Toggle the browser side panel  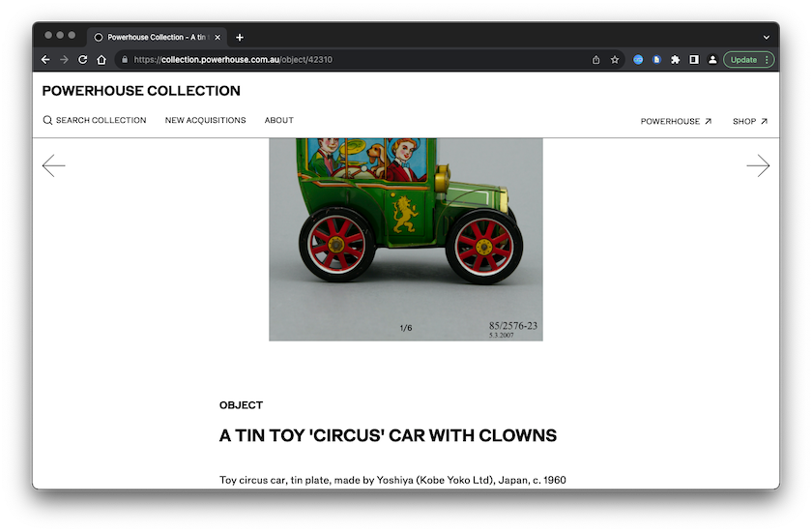(x=694, y=59)
